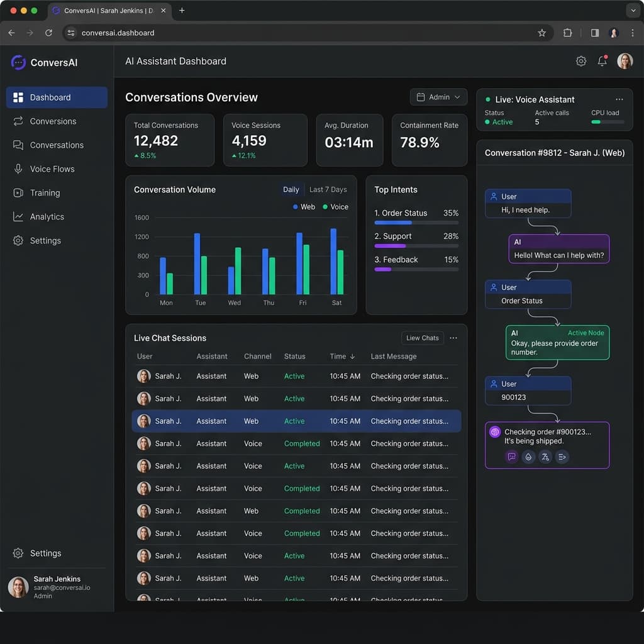Click the Voice Sessions card
The width and height of the screenshot is (644, 644).
coord(265,140)
